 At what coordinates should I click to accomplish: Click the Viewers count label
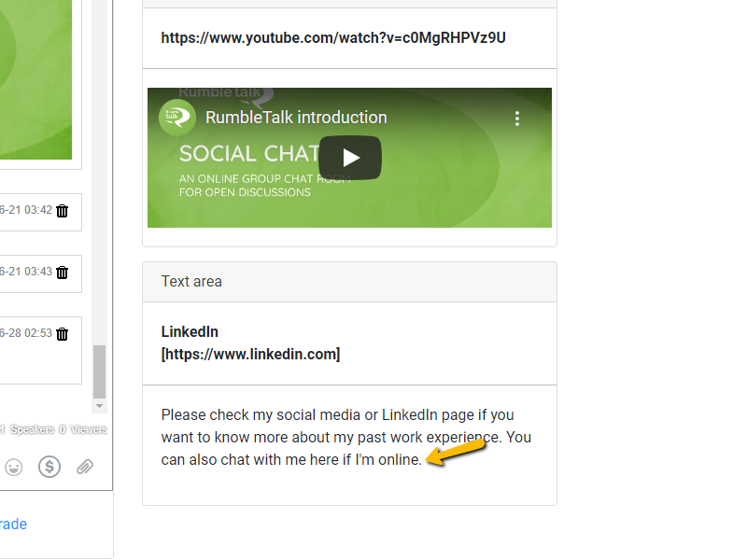85,430
